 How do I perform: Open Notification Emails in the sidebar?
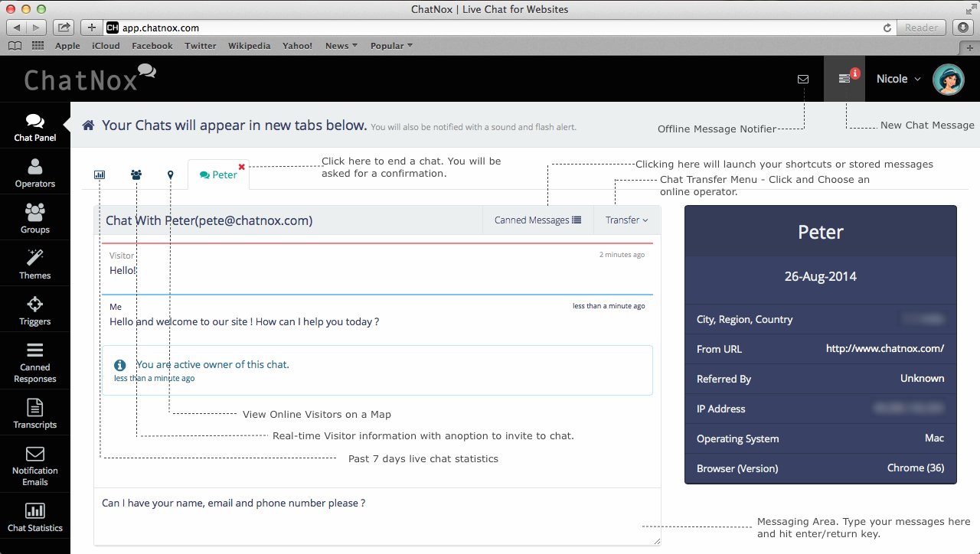[x=34, y=464]
